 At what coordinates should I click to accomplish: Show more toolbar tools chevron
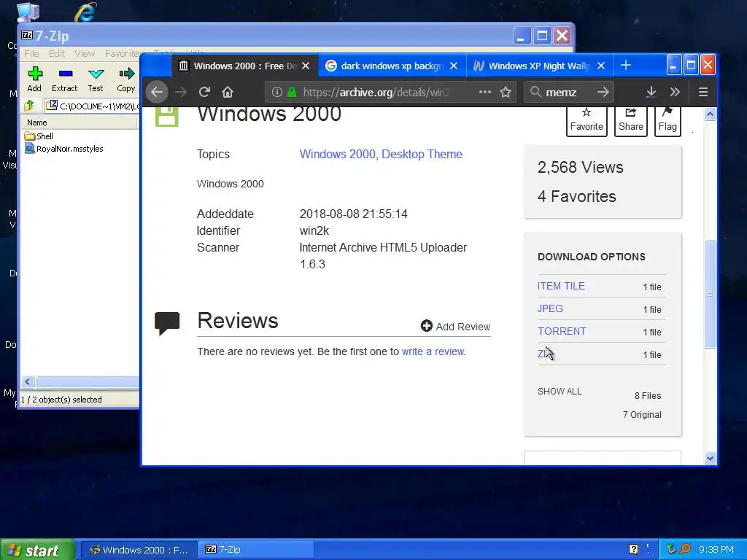pos(675,92)
